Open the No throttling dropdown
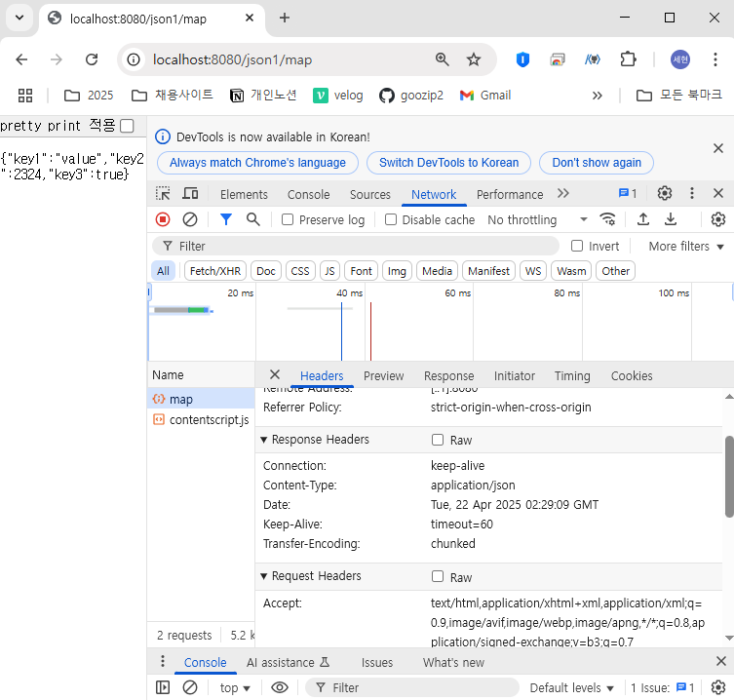The height and width of the screenshot is (700, 734). (537, 219)
